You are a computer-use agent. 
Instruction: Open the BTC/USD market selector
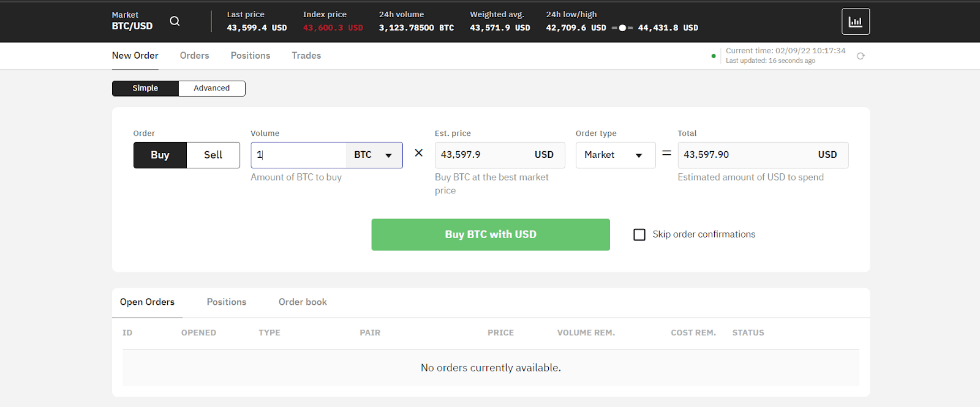tap(132, 21)
